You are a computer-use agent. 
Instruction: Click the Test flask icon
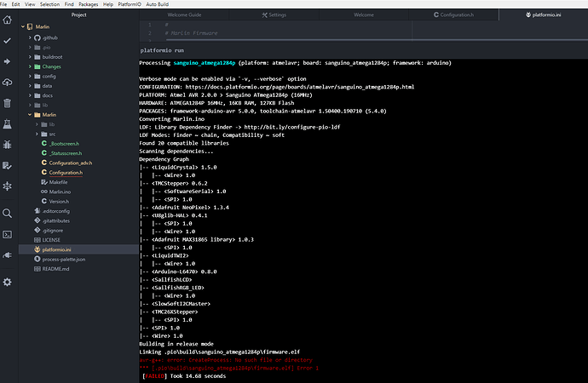[7, 124]
